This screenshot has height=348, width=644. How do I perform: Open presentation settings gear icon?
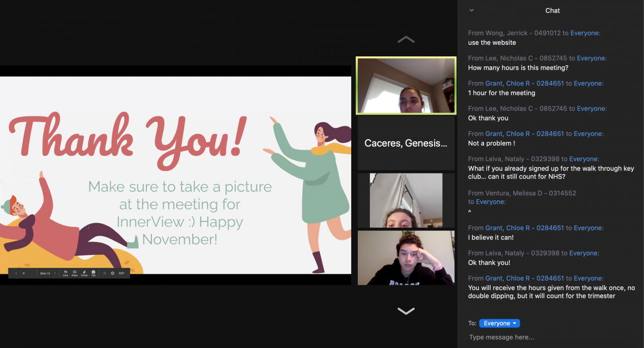pyautogui.click(x=112, y=273)
